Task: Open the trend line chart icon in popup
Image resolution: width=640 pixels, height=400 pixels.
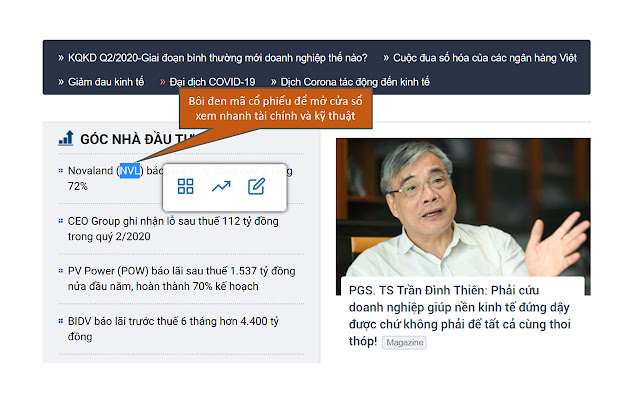Action: (x=220, y=186)
